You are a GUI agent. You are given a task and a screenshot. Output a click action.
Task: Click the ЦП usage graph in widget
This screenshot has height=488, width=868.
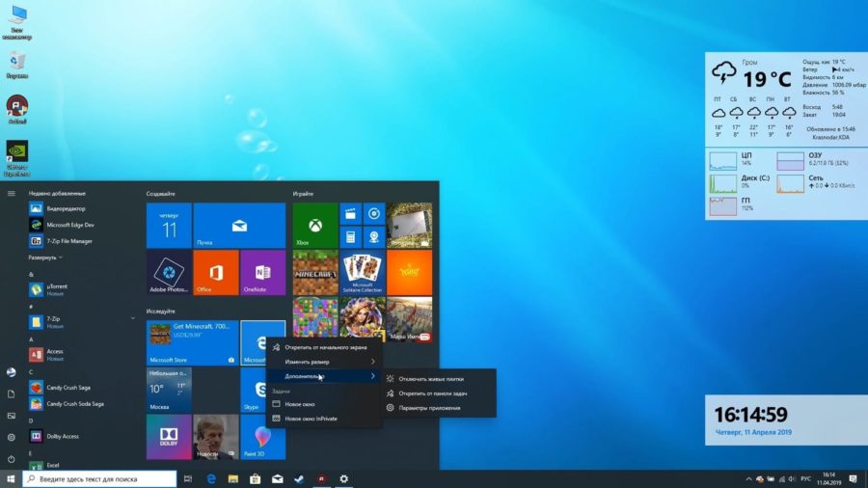[723, 161]
